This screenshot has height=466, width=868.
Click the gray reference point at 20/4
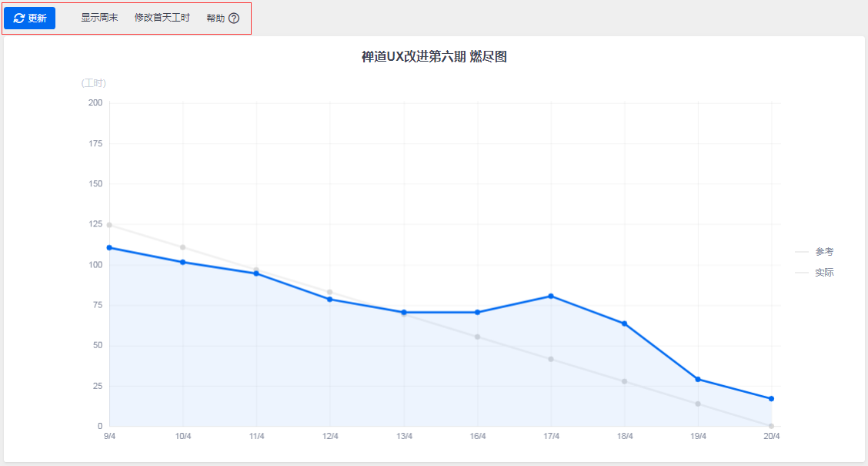coord(771,426)
